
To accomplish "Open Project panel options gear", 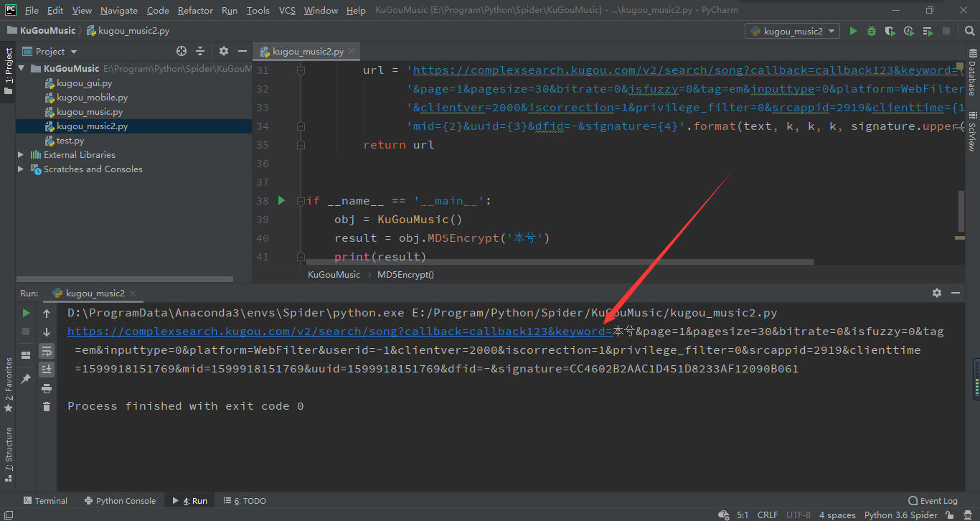I will coord(223,51).
